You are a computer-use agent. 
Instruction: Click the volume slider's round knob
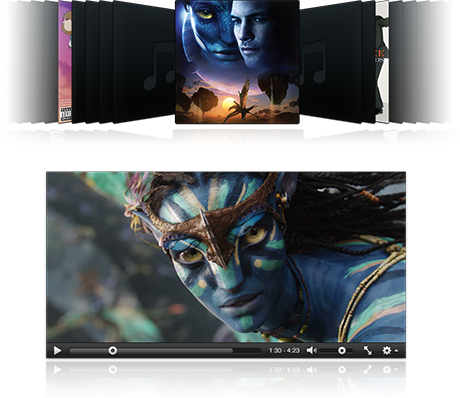point(342,351)
